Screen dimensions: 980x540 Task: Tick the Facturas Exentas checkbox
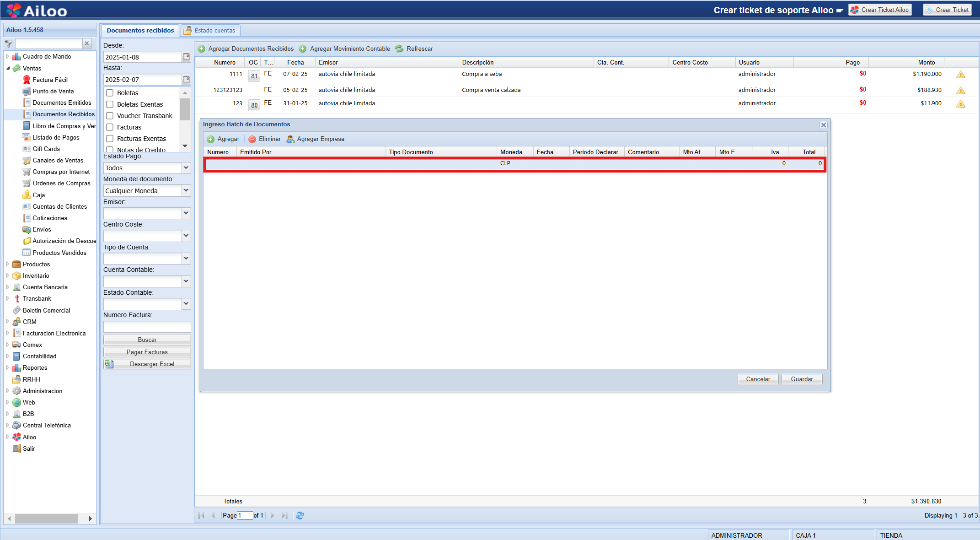pyautogui.click(x=110, y=139)
